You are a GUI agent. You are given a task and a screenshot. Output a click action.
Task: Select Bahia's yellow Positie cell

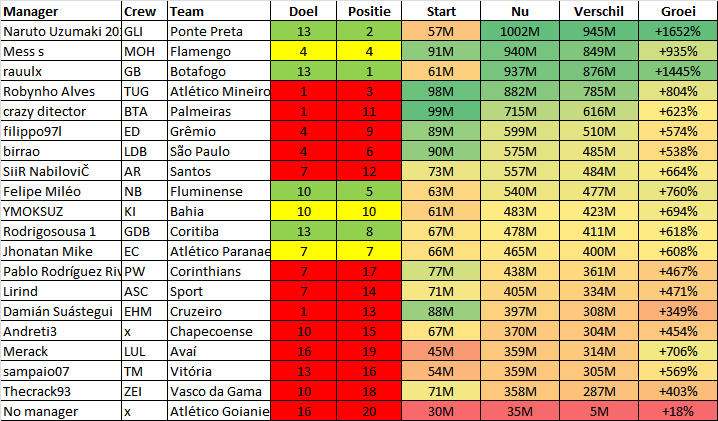[x=369, y=212]
